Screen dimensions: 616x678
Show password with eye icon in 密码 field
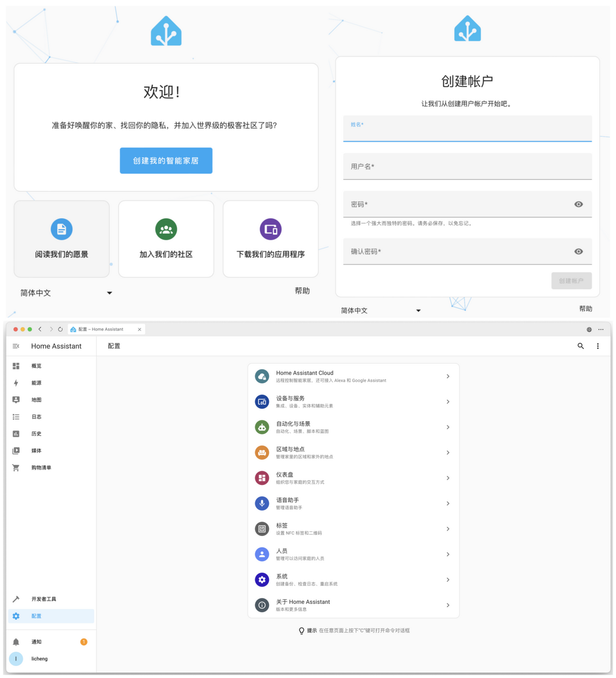click(579, 204)
